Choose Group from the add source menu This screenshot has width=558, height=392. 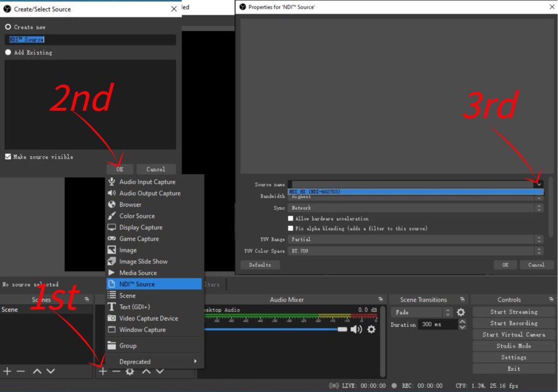(154, 345)
